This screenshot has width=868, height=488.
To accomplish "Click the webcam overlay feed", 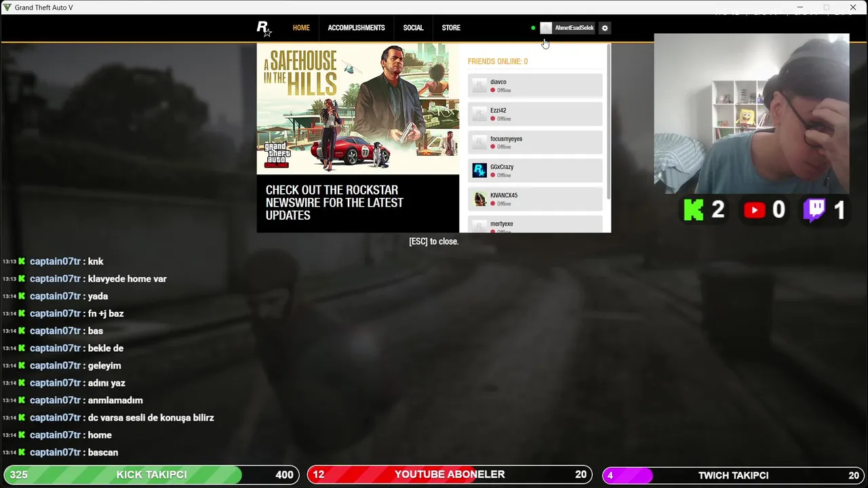I will point(751,114).
